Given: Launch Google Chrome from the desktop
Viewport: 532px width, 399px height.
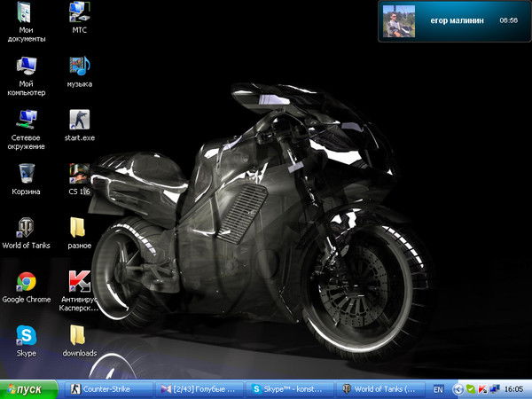Looking at the screenshot, I should coord(26,282).
